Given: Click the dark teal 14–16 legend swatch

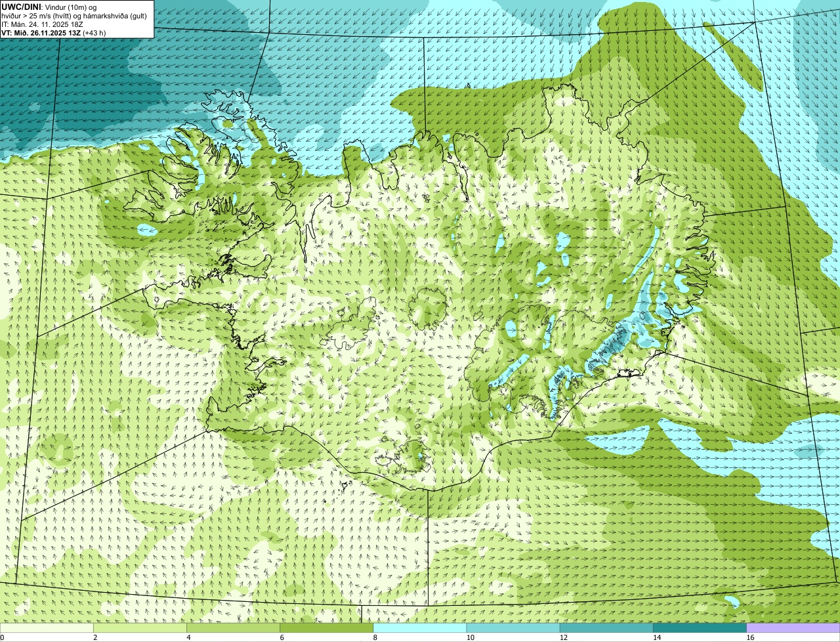Looking at the screenshot, I should tap(700, 628).
